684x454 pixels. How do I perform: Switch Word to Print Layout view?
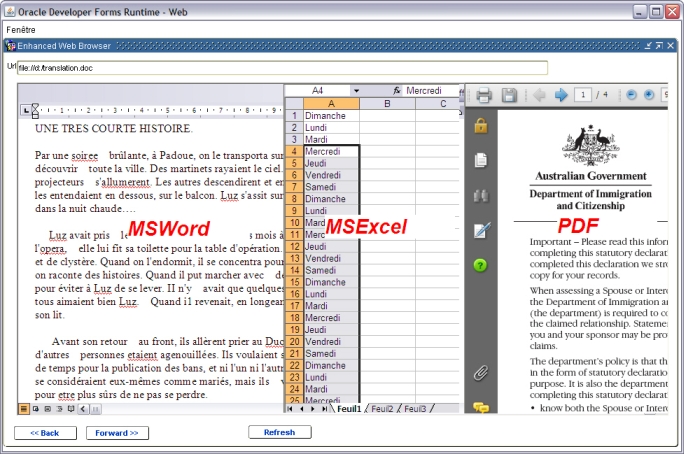pos(48,409)
